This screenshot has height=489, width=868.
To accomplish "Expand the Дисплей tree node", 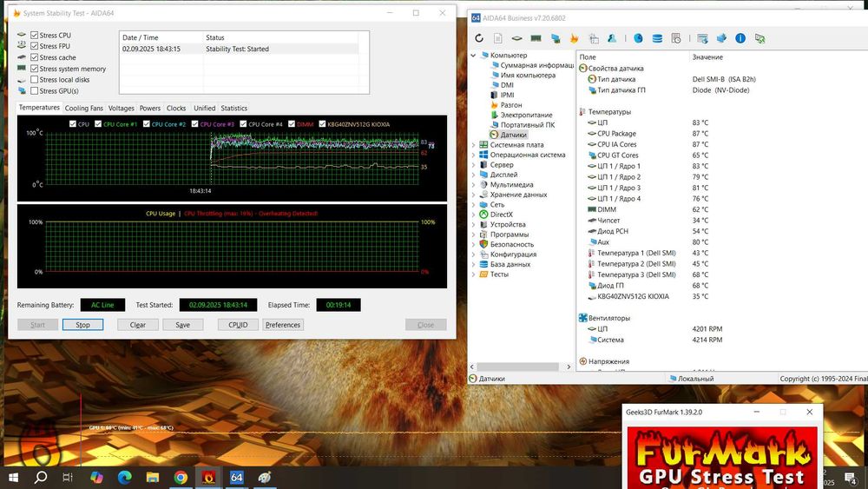I will [473, 175].
